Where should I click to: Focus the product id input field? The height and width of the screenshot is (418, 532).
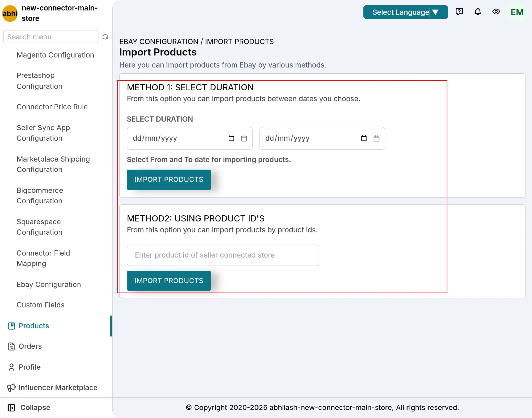pyautogui.click(x=223, y=255)
